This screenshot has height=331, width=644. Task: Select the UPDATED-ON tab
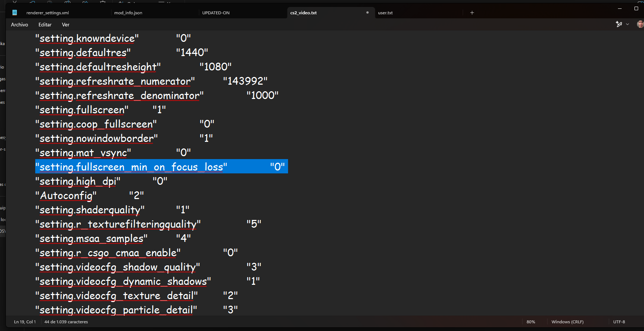(216, 13)
